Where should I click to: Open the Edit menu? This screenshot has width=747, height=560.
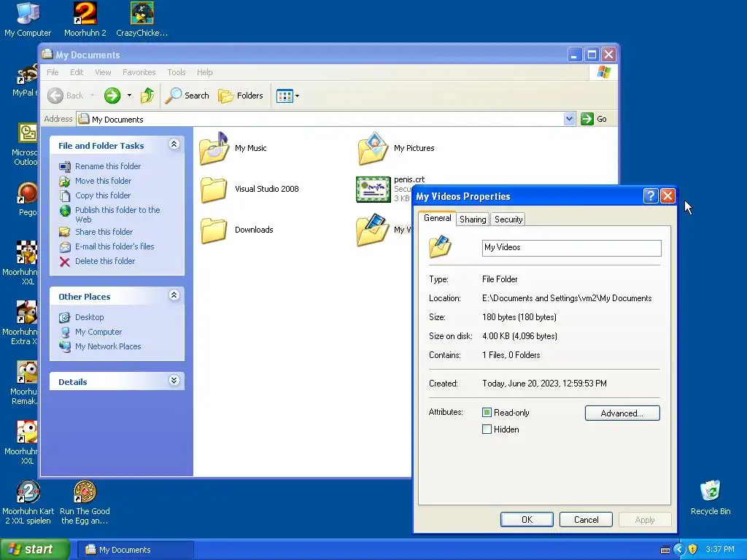pos(77,72)
